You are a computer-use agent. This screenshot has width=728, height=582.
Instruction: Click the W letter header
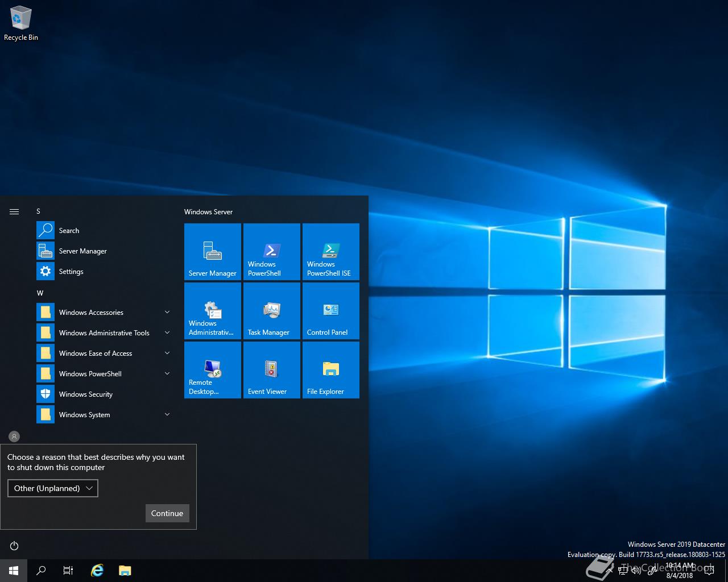[x=40, y=293]
